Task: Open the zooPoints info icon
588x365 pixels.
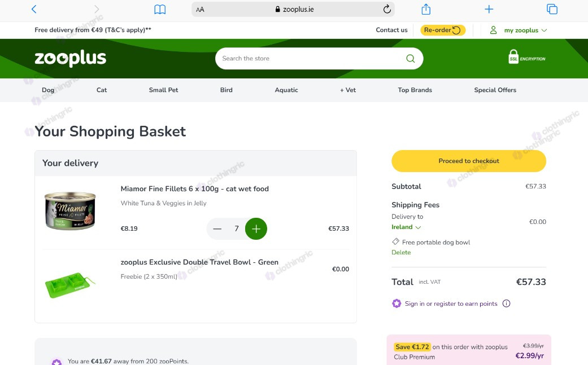Action: (506, 304)
